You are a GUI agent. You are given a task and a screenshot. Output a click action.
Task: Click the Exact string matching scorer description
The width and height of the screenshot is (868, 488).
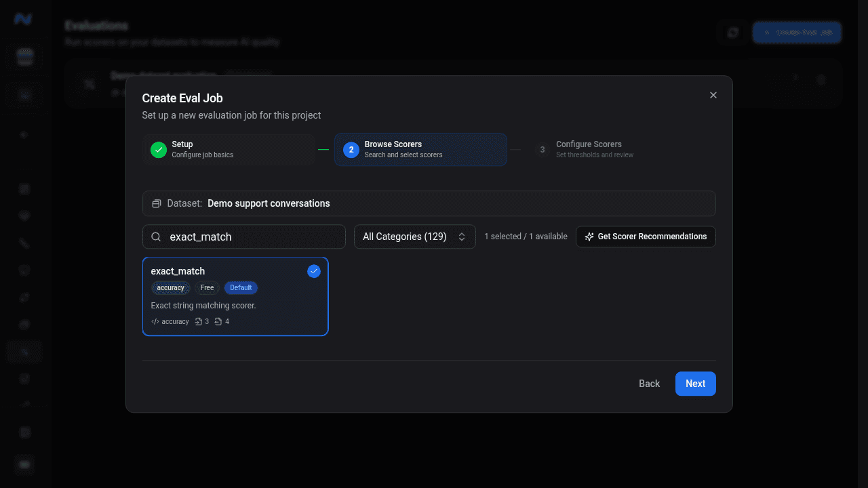203,306
